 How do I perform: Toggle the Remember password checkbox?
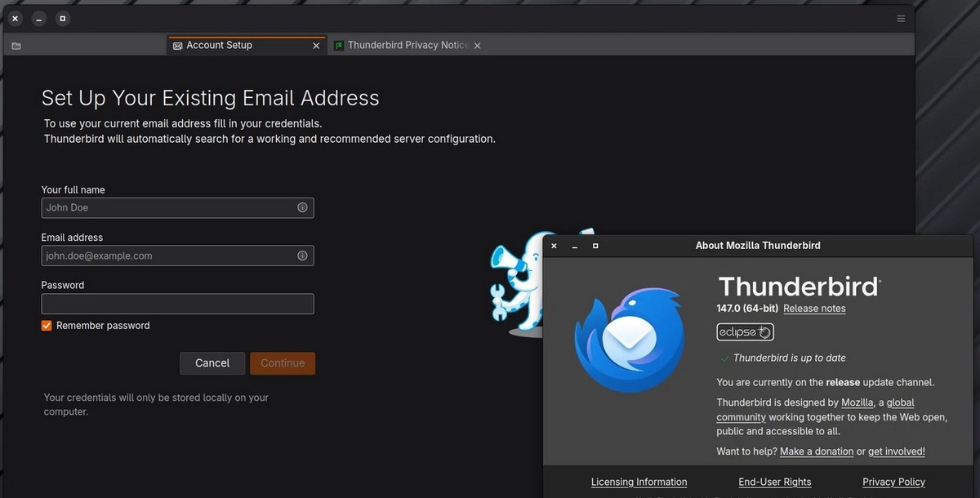point(47,325)
